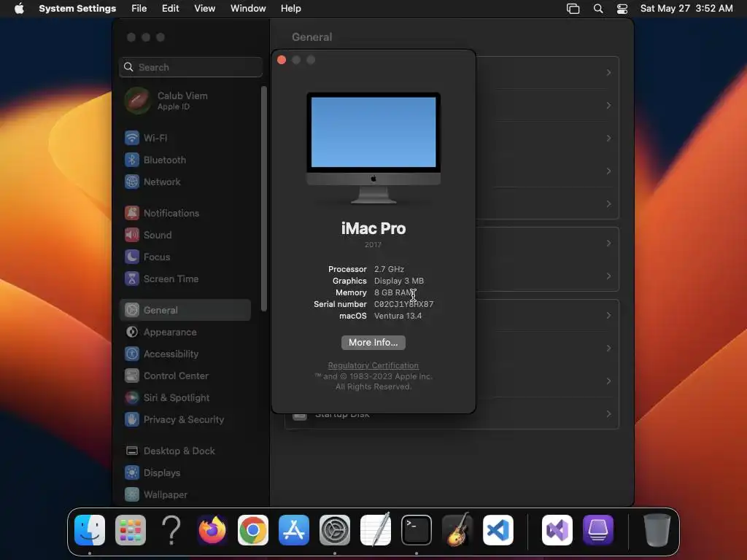The image size is (747, 560).
Task: Expand the Startup Disk row chevron
Action: pyautogui.click(x=609, y=414)
